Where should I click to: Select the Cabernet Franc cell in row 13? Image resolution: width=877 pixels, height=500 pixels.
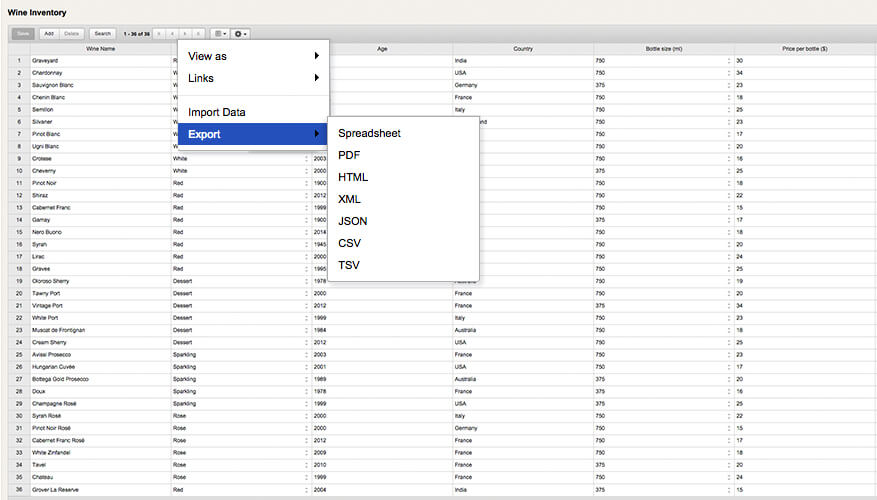101,207
